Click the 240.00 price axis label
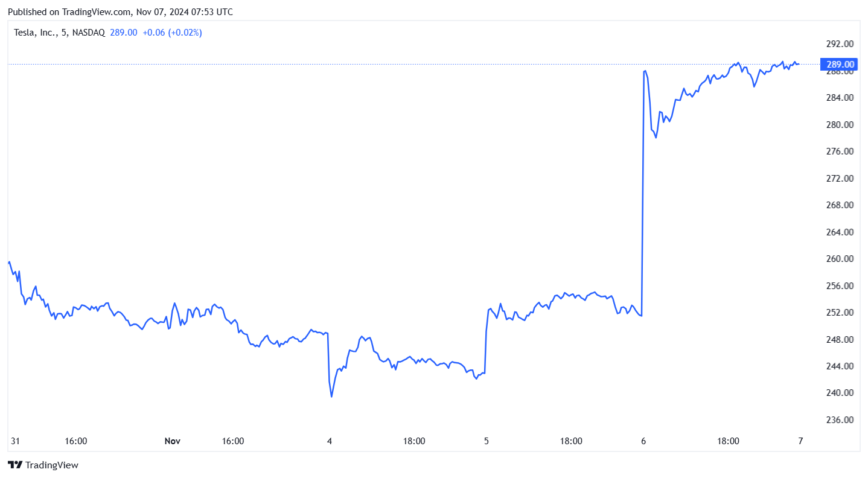The height and width of the screenshot is (478, 868). click(840, 393)
